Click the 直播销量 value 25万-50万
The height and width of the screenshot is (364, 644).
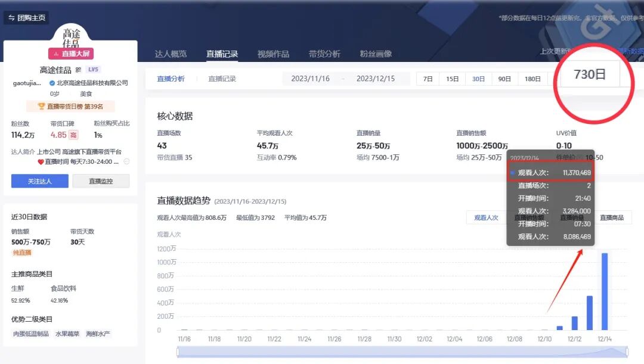[373, 146]
